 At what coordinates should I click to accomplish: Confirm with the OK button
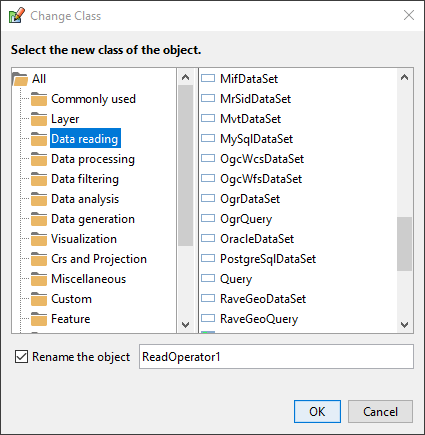point(317,412)
